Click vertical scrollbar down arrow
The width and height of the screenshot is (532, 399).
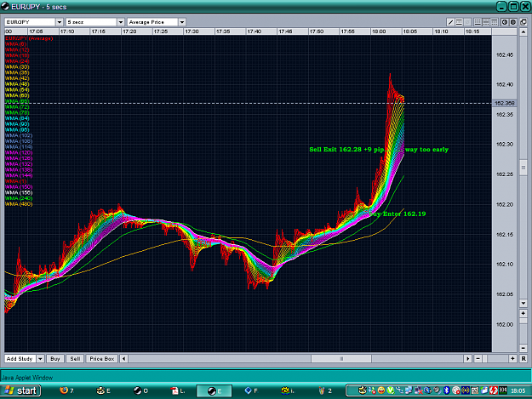click(x=523, y=303)
